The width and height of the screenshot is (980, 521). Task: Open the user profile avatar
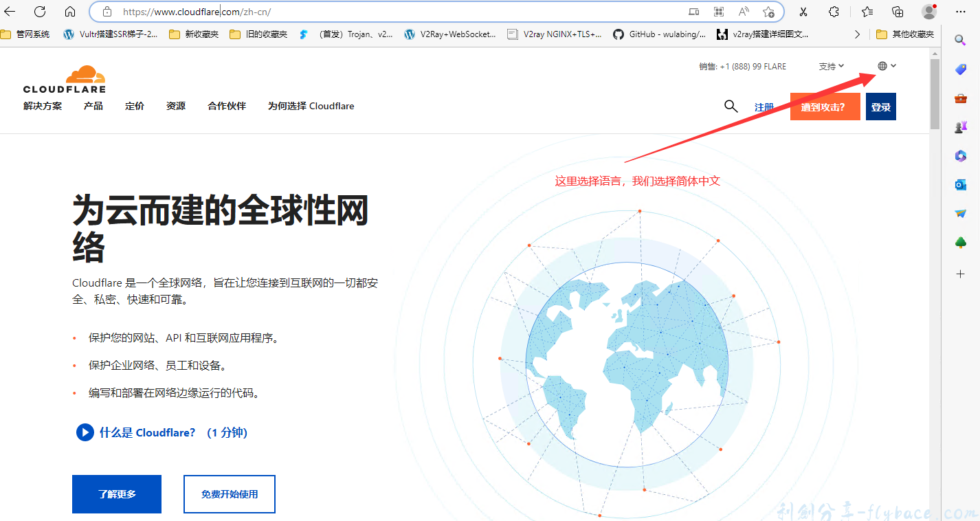[x=929, y=12]
